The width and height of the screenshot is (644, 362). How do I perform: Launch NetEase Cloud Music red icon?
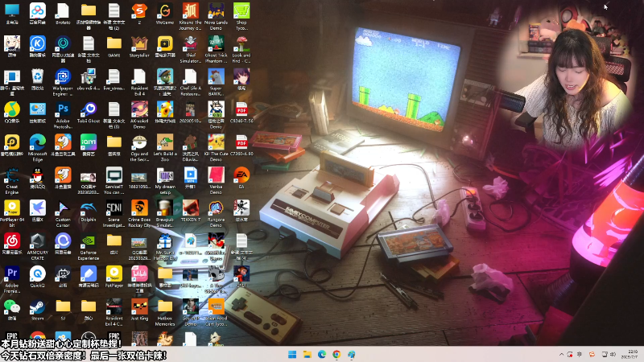tap(12, 244)
